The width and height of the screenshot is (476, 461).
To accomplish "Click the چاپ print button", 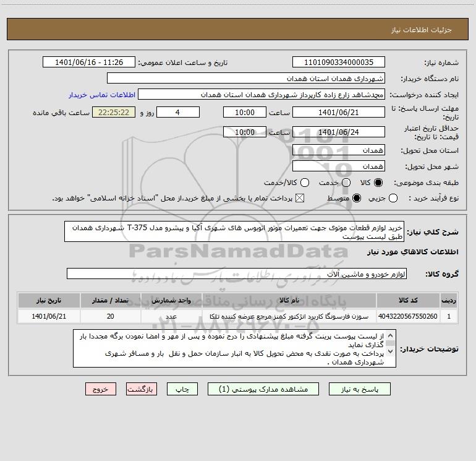I will pyautogui.click(x=182, y=389).
